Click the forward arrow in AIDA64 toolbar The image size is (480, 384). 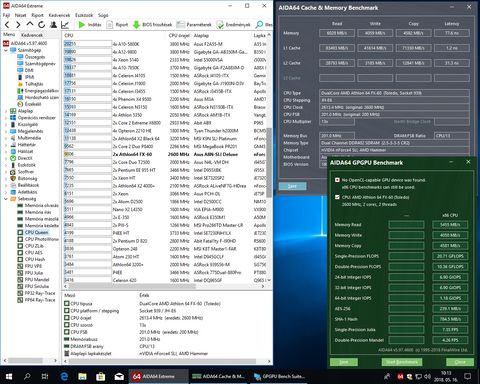(x=18, y=25)
